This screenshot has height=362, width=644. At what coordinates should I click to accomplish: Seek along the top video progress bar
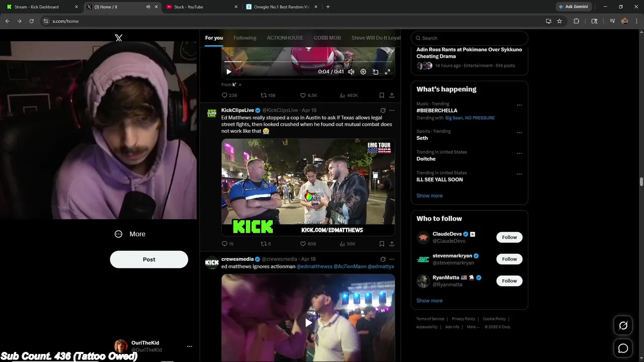(x=308, y=62)
